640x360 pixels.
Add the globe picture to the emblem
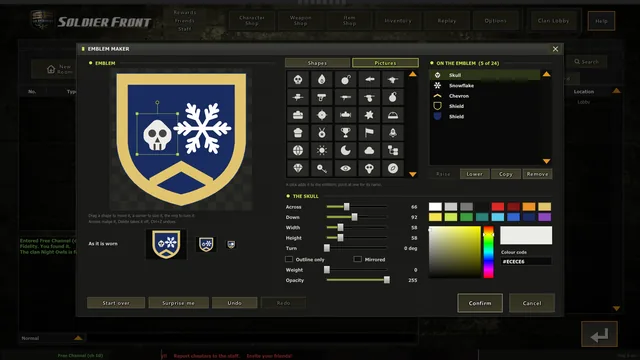pos(298,151)
